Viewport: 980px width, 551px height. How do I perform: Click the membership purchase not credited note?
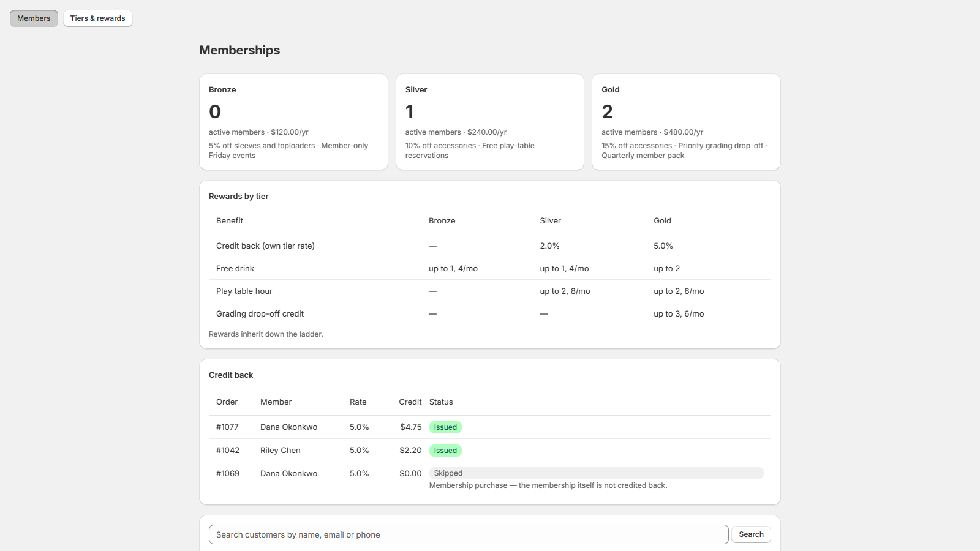(x=548, y=485)
